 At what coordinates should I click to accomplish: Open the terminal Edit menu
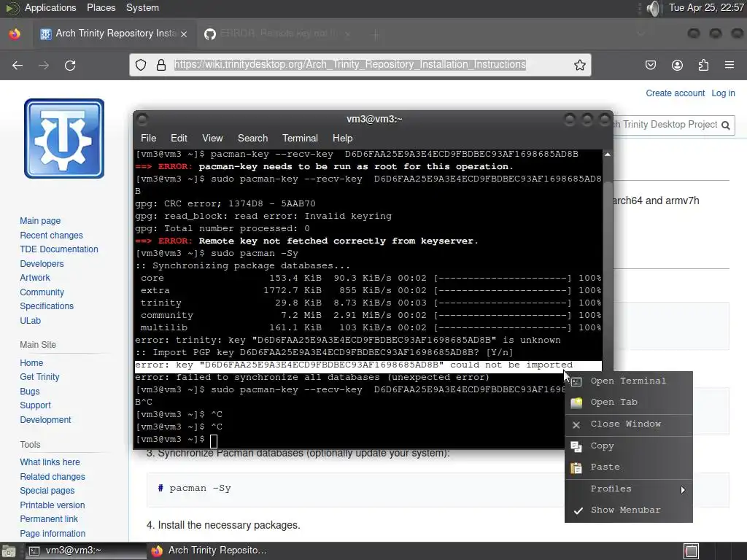click(179, 138)
